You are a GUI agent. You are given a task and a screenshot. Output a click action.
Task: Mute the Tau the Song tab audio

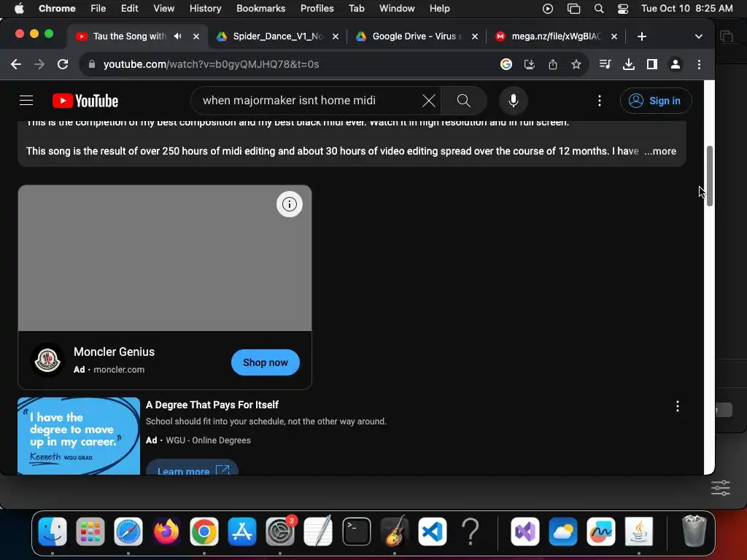point(178,36)
